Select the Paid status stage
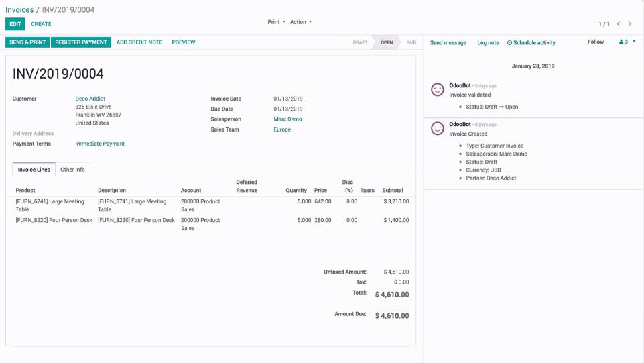 click(411, 42)
